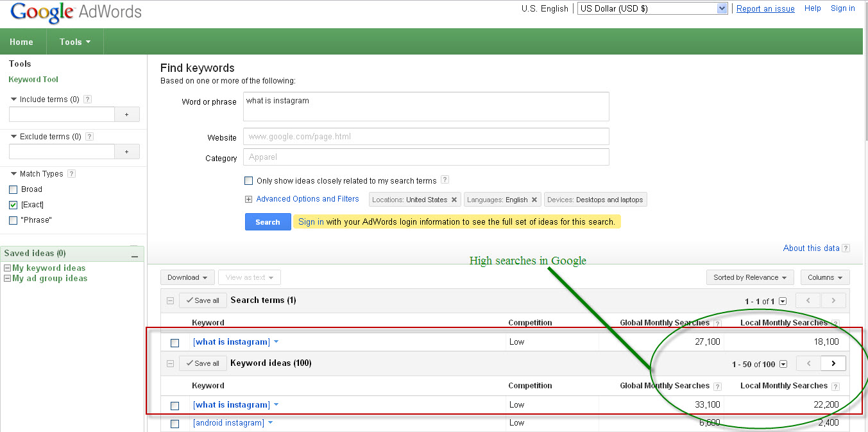868x432 pixels.
Task: Open the Sorted by Relevance dropdown
Action: [x=749, y=277]
